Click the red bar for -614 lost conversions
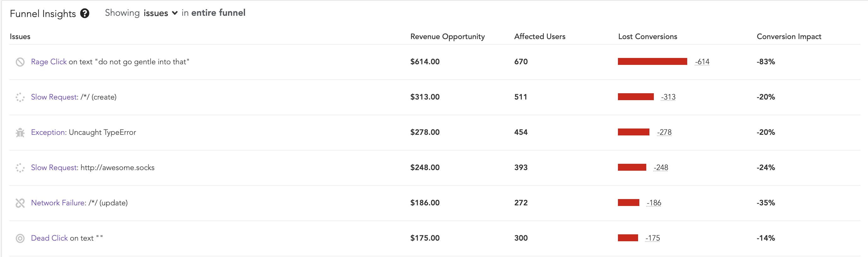The height and width of the screenshot is (257, 868). [652, 61]
